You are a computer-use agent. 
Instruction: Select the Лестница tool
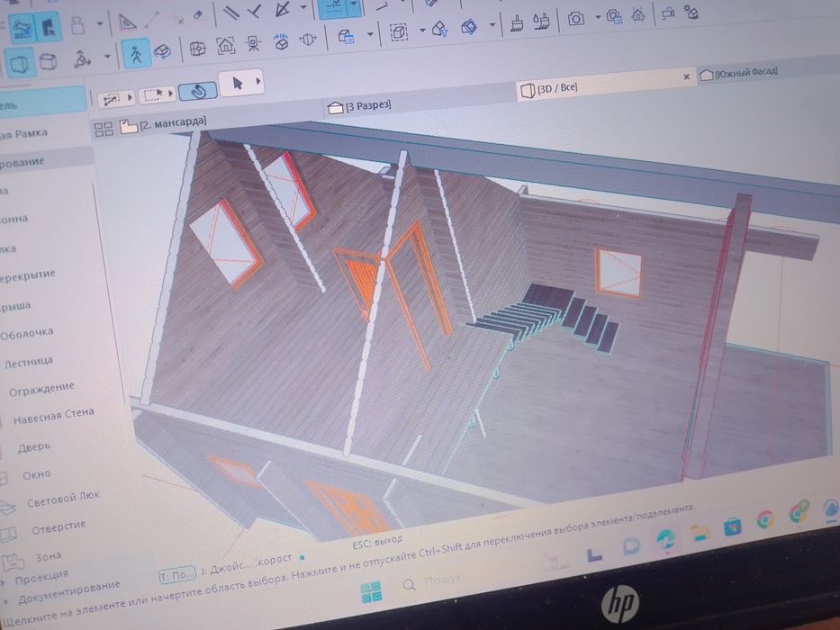28,363
